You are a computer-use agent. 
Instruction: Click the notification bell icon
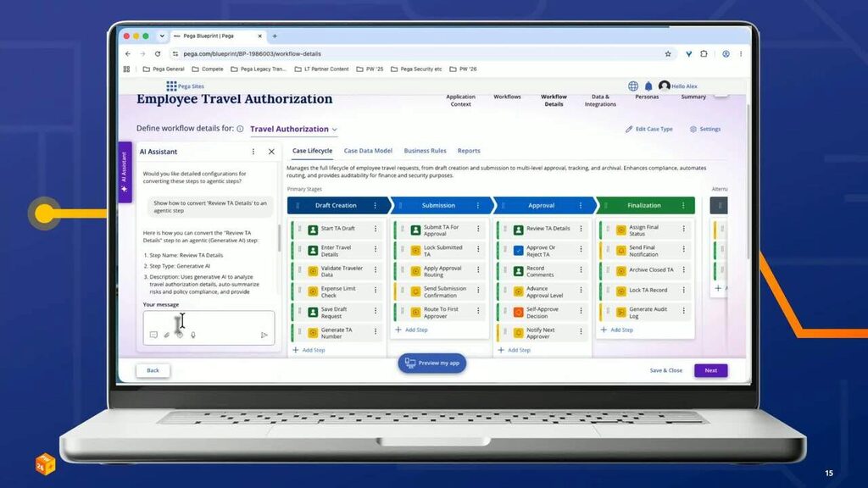[648, 86]
